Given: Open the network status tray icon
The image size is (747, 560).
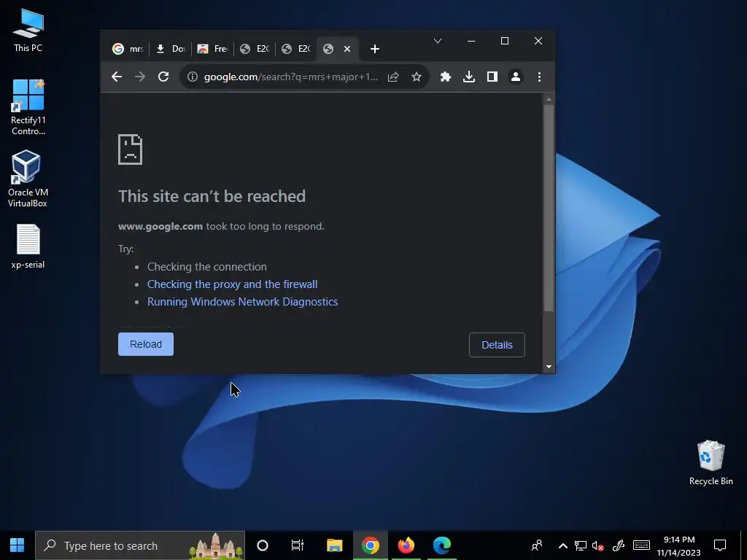Looking at the screenshot, I should click(580, 545).
